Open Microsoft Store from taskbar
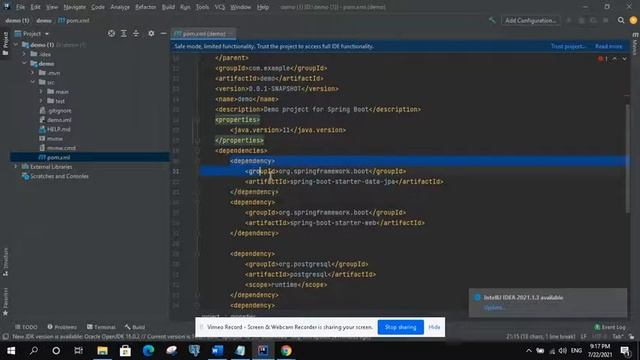Image resolution: width=640 pixels, height=360 pixels. (125, 351)
